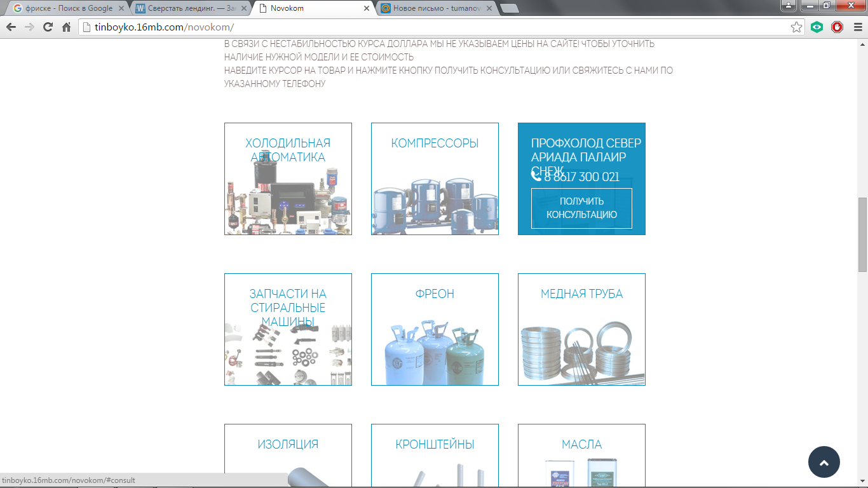Open the ХОЛОДИЛЬНАЯ АВТОМАТИКА product card
The width and height of the screenshot is (868, 488).
[x=288, y=179]
